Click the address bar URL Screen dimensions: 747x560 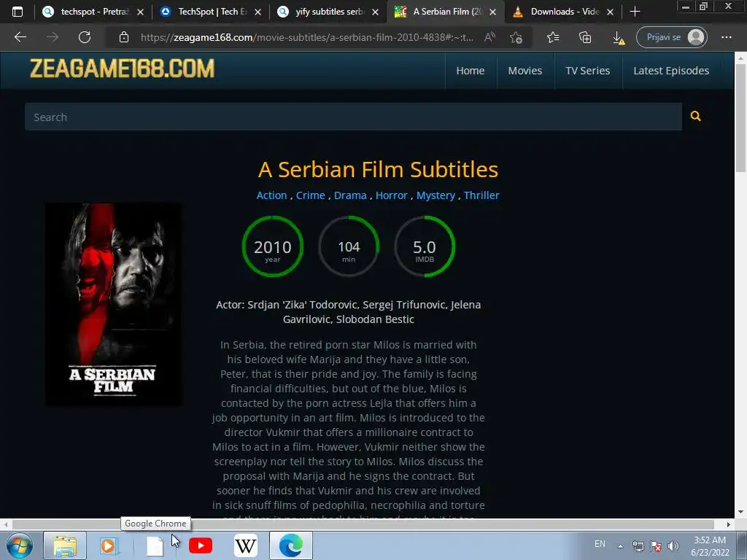pos(307,37)
